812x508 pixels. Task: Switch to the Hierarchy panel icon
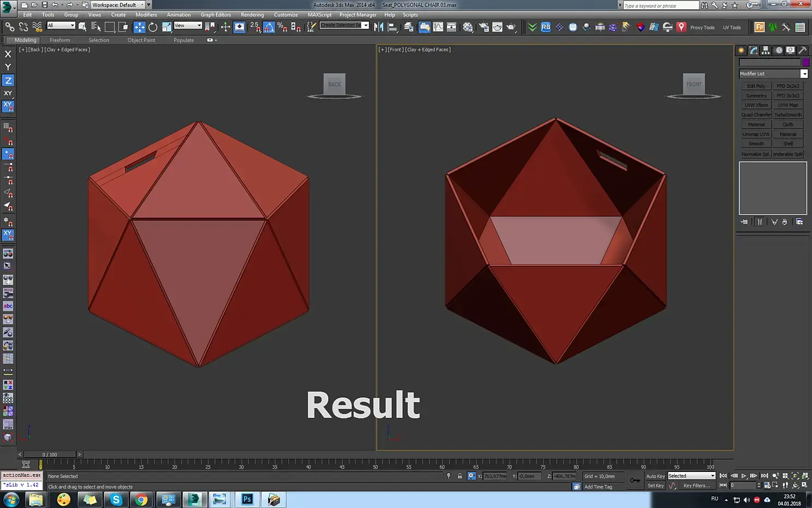click(x=766, y=50)
